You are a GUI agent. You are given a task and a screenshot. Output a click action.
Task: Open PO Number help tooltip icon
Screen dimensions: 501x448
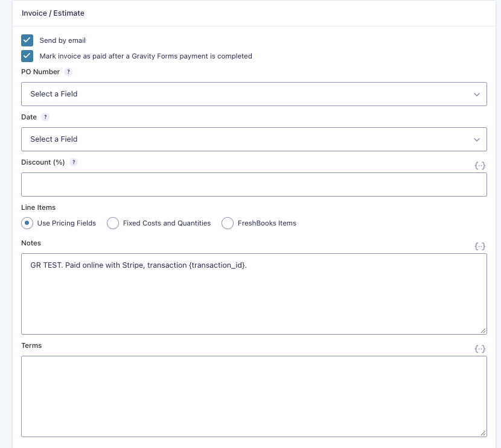(68, 72)
